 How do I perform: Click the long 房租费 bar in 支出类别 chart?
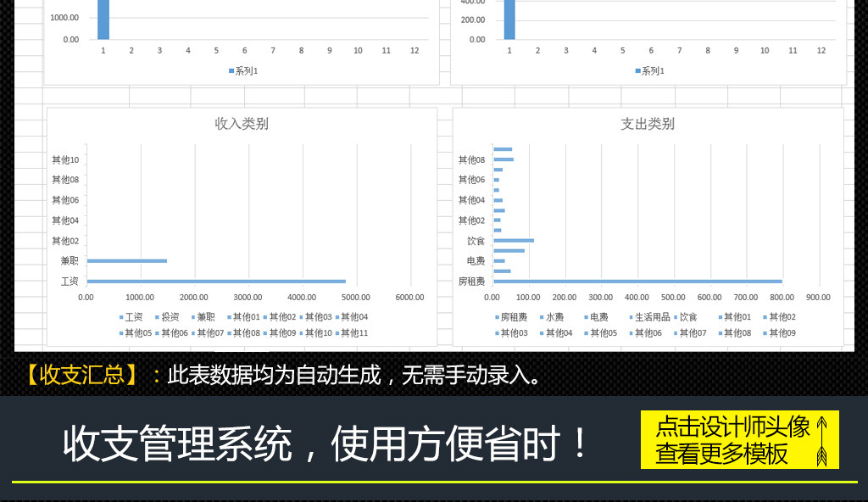click(637, 282)
